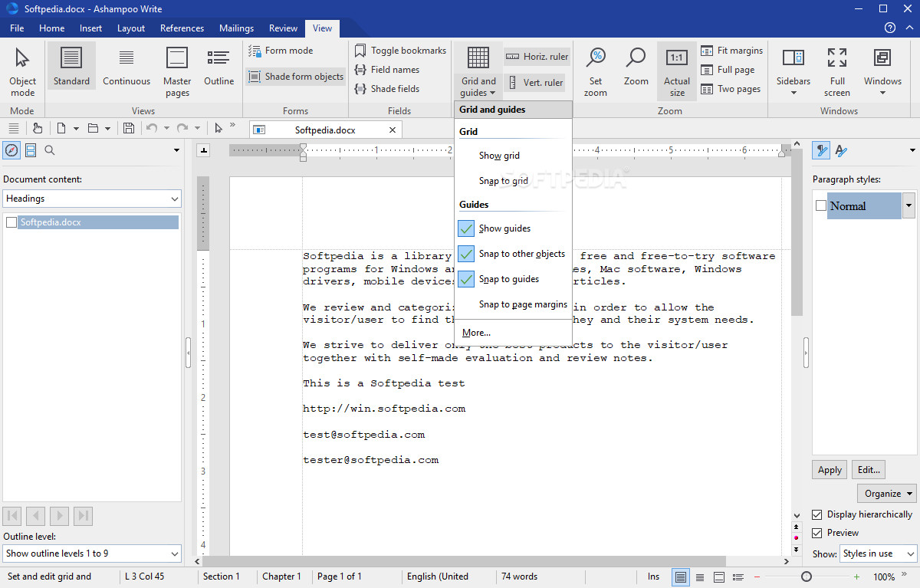The height and width of the screenshot is (588, 920).
Task: Open help question mark icon
Action: (x=889, y=28)
